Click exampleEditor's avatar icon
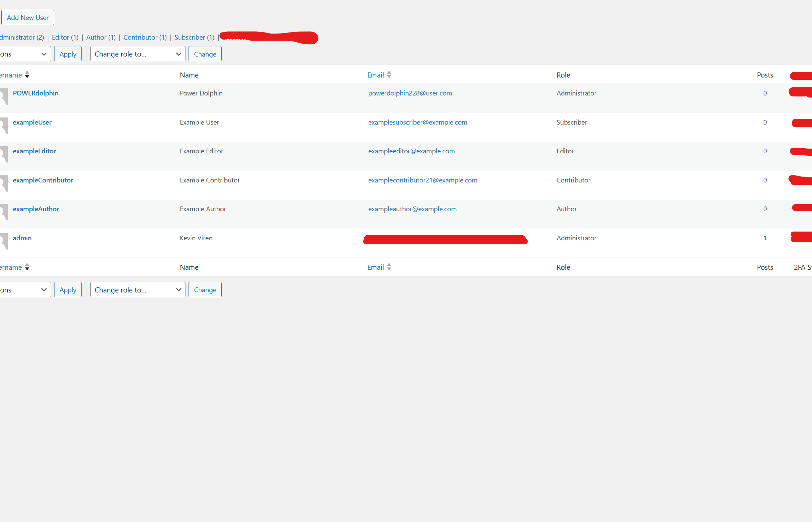This screenshot has height=522, width=812. click(x=3, y=154)
